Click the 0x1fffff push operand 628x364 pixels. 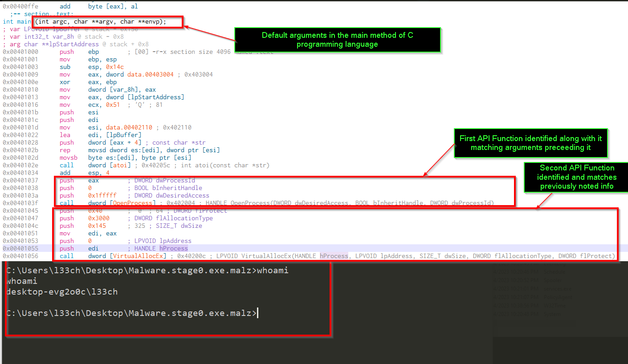[102, 195]
